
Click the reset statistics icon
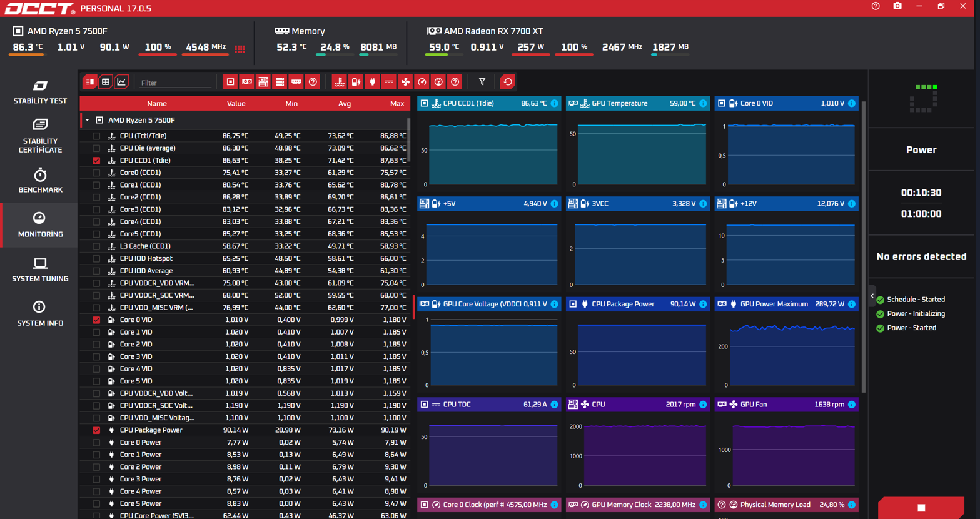(x=508, y=82)
